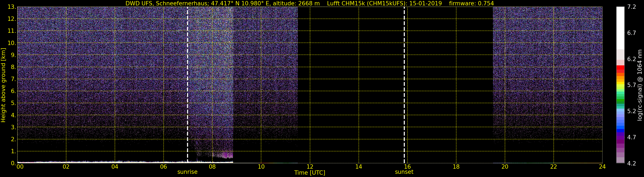Click the y-axis tick label 3.
This screenshot has width=644, height=177.
(13, 127)
